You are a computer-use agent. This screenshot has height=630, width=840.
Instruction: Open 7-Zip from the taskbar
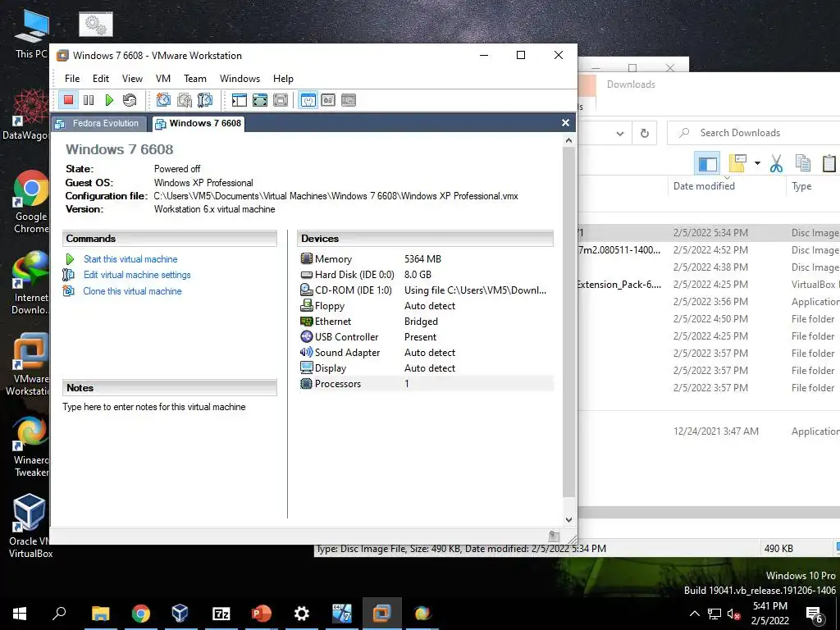pos(221,614)
